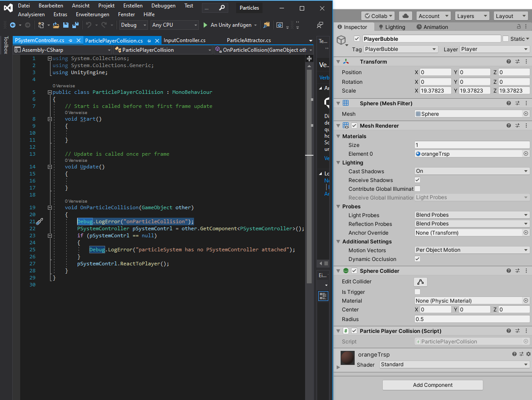Open the Debug configuration dropdown

tap(133, 25)
